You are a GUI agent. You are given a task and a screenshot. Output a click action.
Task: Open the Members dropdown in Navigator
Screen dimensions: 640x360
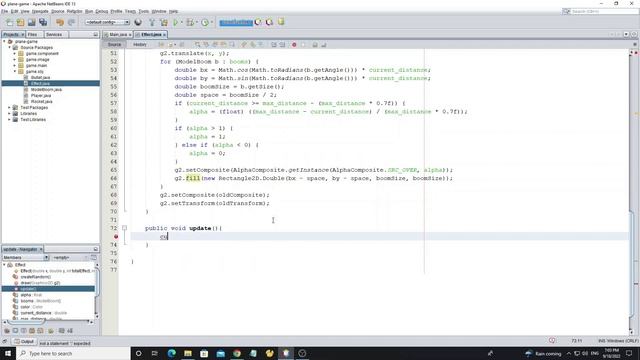25,258
